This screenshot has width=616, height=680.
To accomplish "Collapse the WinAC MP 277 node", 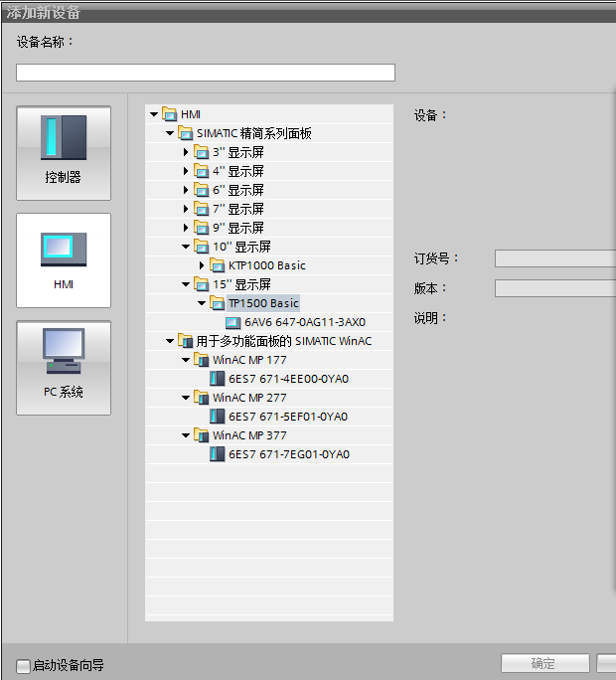I will (186, 398).
